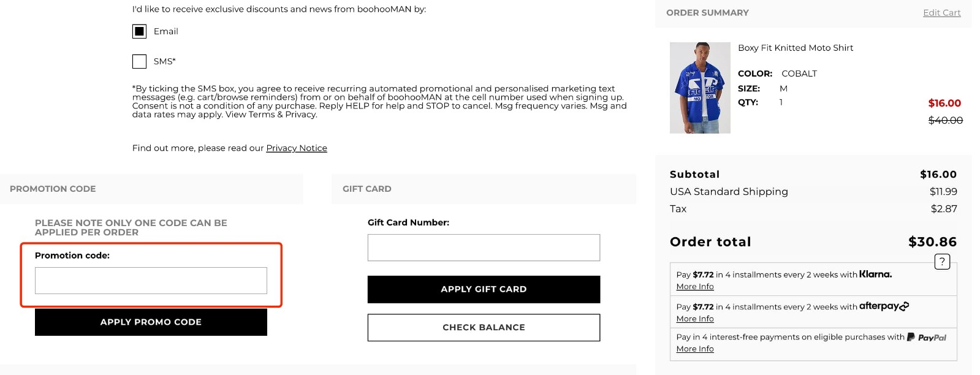980x375 pixels.
Task: Click the Boxy Fit Knitted Moto Shirt thumbnail
Action: tap(699, 87)
